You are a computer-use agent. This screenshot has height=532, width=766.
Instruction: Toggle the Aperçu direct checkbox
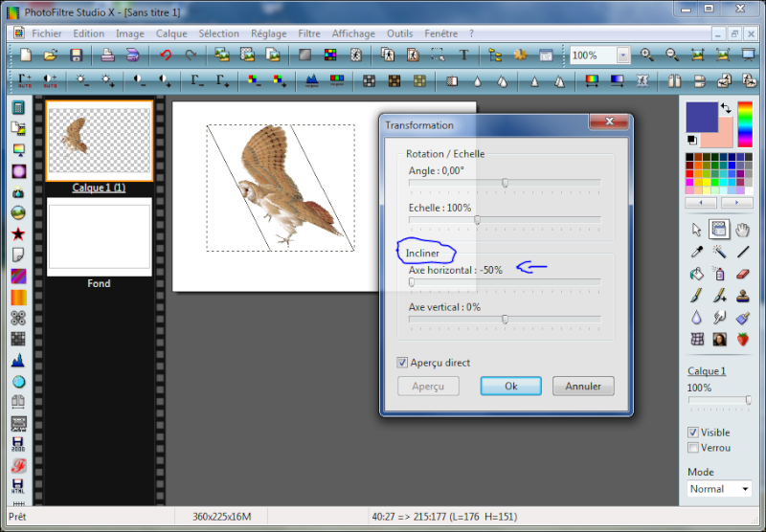coord(402,363)
